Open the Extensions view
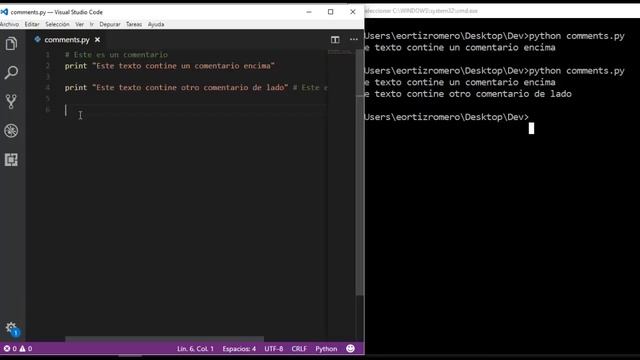Viewport: 640px width, 360px height. click(11, 160)
